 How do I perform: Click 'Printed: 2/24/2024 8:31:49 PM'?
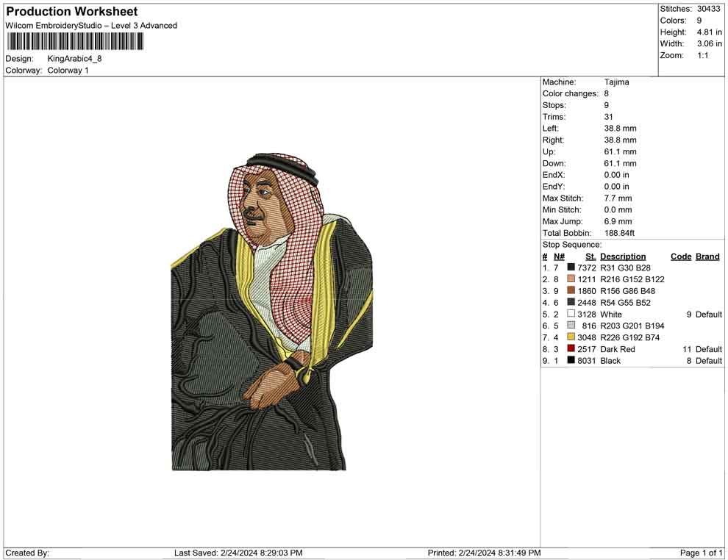(x=484, y=553)
